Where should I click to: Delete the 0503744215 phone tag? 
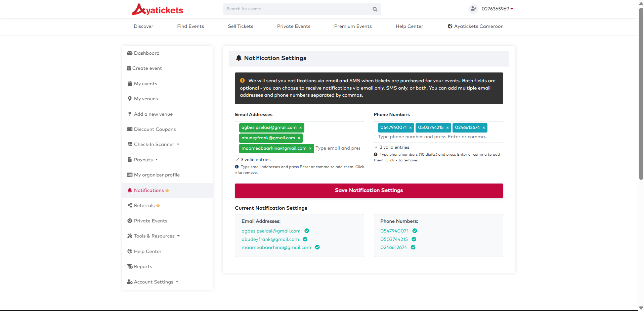[447, 128]
